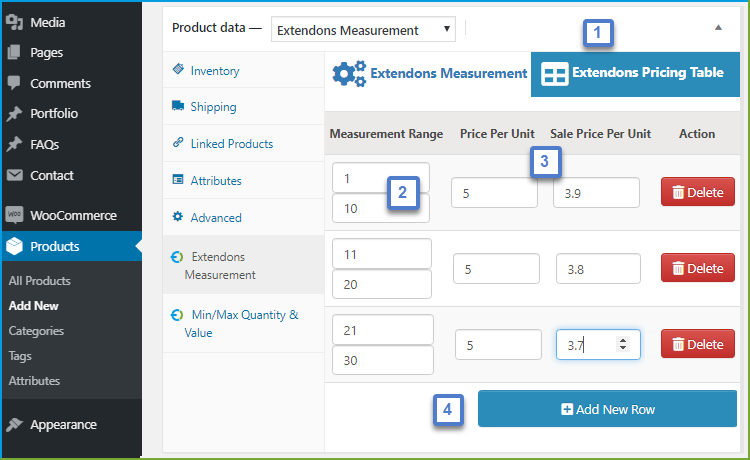This screenshot has height=460, width=750.
Task: Click the Linked Products chain icon
Action: click(178, 142)
